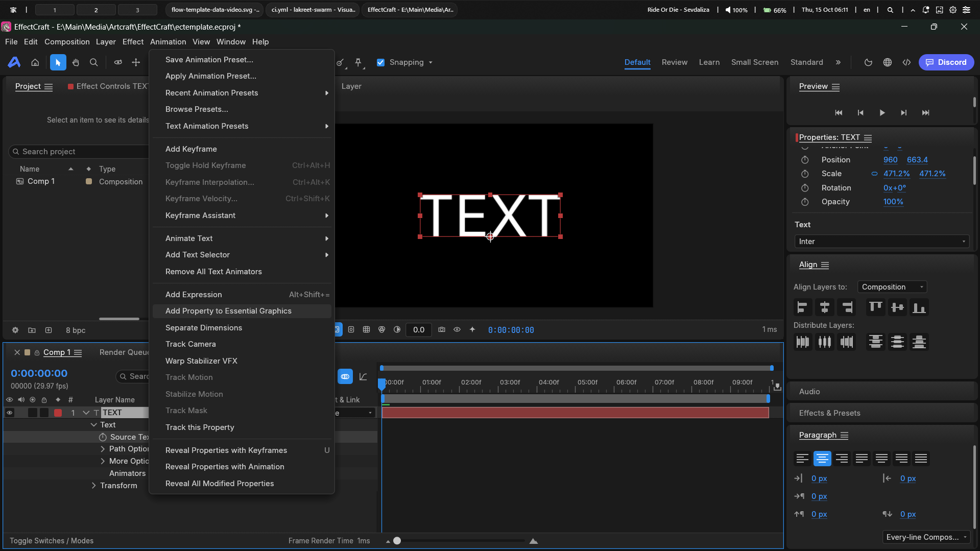Center-align the paragraph text

tap(822, 459)
